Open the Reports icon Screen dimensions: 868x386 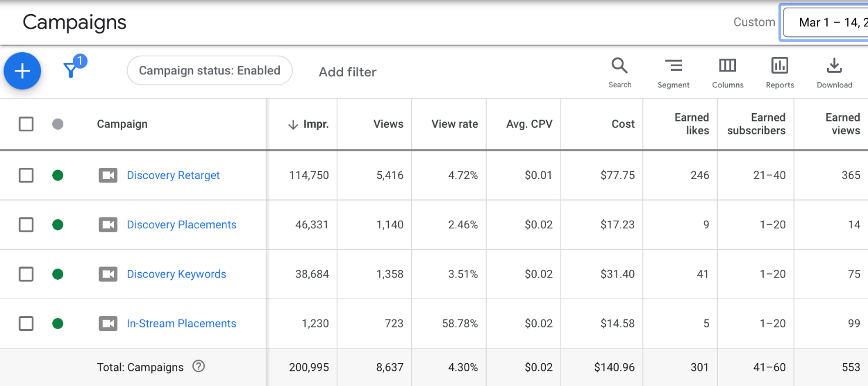[x=779, y=72]
